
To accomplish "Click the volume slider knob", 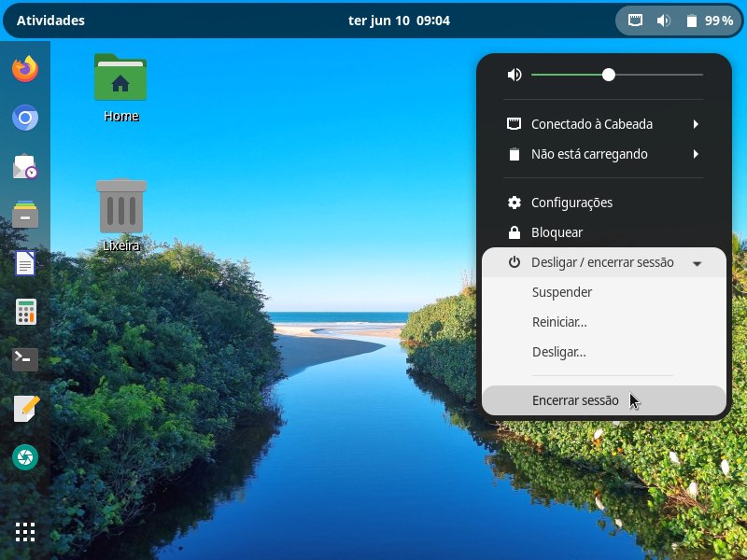I will pos(609,75).
